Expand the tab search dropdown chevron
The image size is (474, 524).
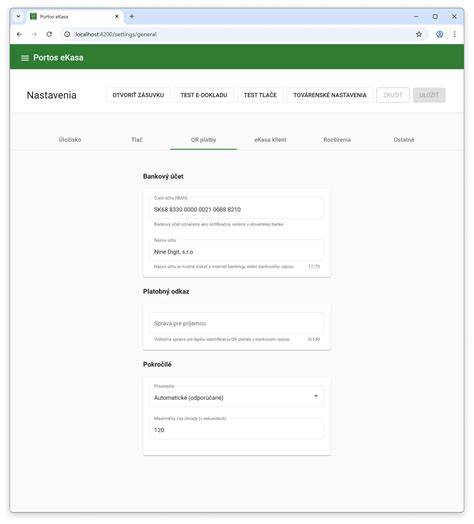tap(18, 16)
